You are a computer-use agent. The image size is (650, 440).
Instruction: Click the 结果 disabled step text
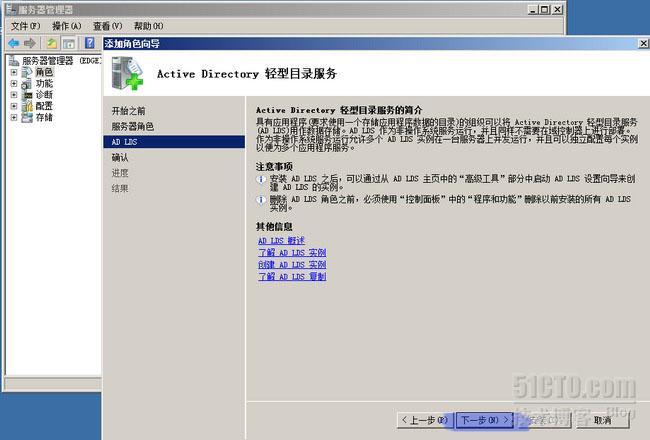(x=120, y=189)
